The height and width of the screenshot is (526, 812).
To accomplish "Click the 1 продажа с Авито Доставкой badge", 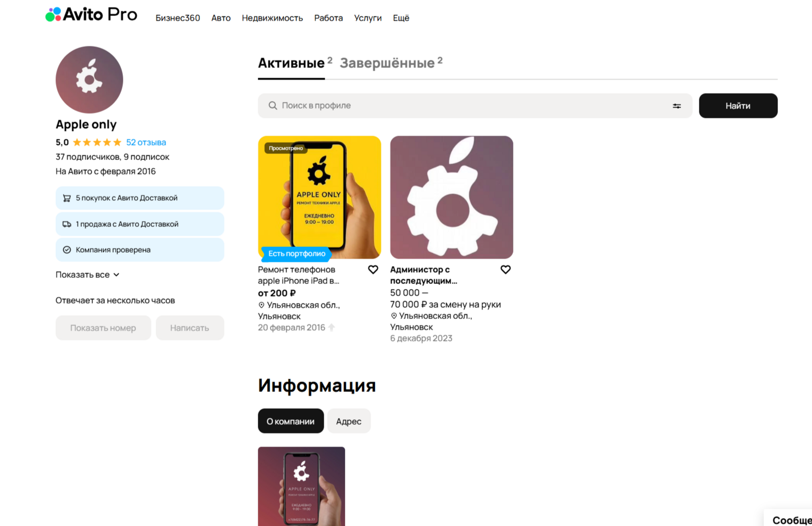I will (x=140, y=224).
